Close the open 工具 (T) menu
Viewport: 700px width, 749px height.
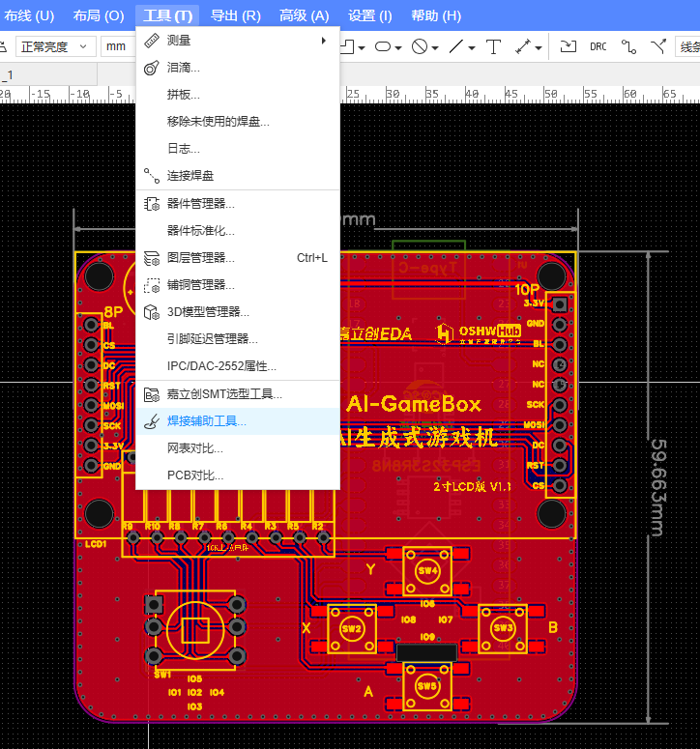click(167, 15)
